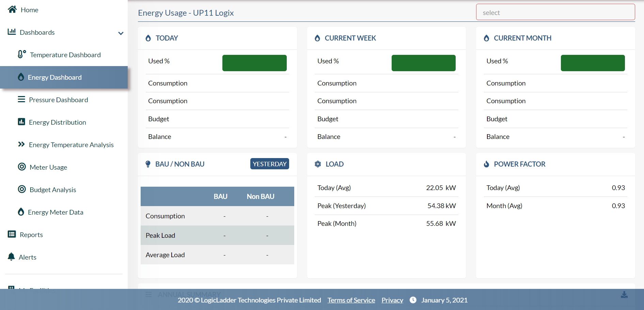Click the footer clock icon
This screenshot has width=644, height=310.
coord(413,300)
